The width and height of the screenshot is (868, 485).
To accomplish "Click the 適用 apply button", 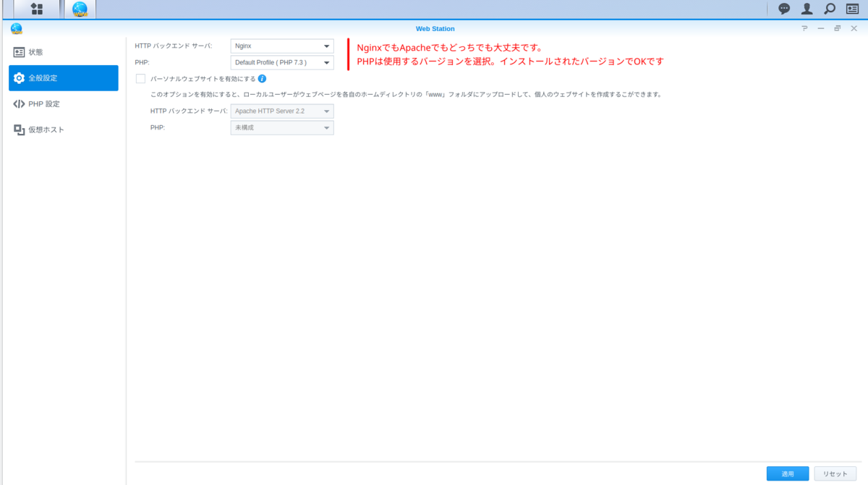I will pyautogui.click(x=788, y=473).
